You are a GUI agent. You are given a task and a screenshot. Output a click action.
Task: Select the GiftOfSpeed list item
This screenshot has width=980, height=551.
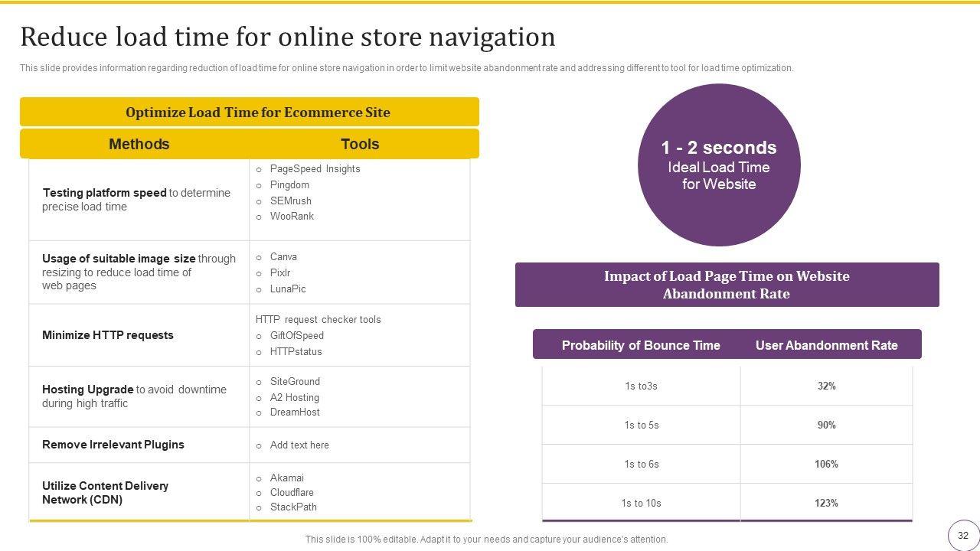296,336
